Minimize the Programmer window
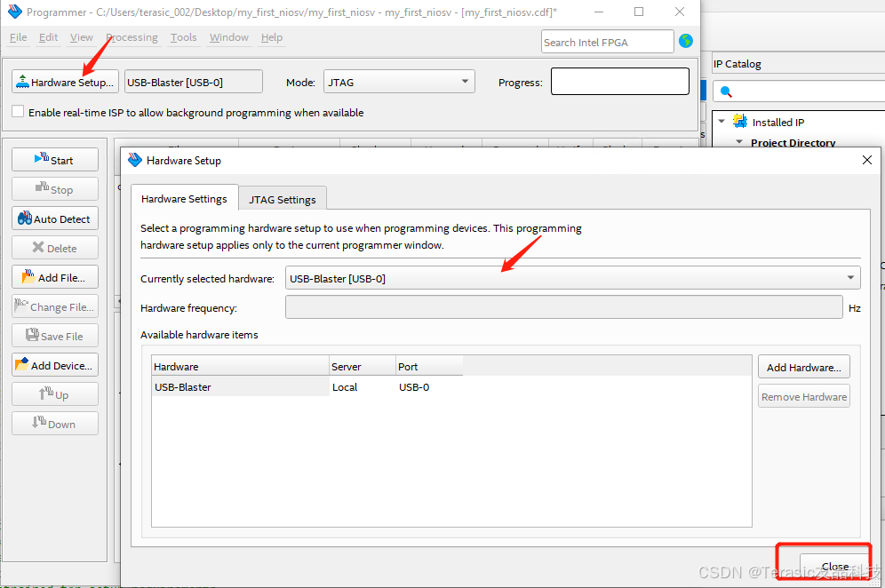 (599, 12)
